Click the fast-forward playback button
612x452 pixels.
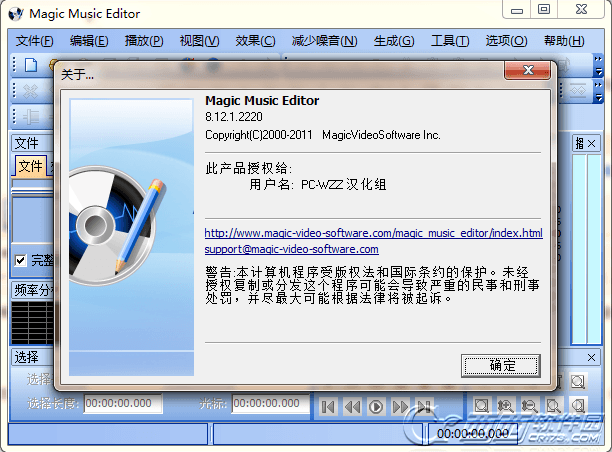[400, 407]
